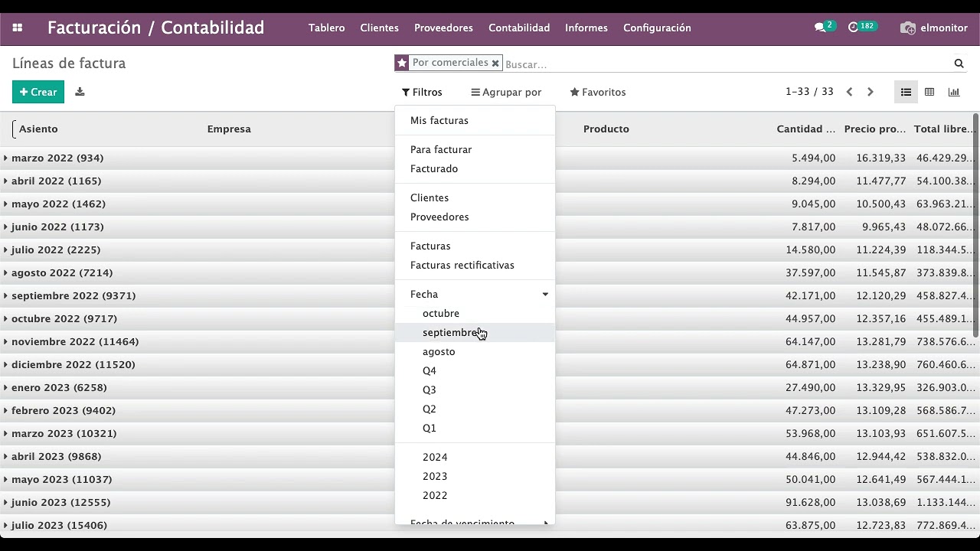Toggle the septiembre date filter
Viewport: 980px width, 551px height.
(x=475, y=332)
